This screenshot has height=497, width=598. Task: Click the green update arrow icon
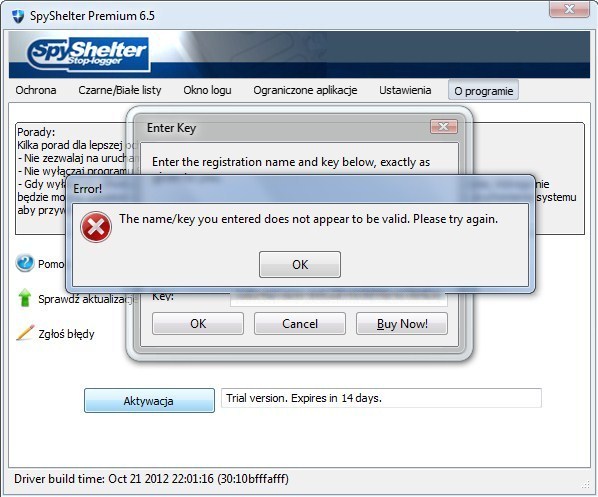pyautogui.click(x=25, y=298)
